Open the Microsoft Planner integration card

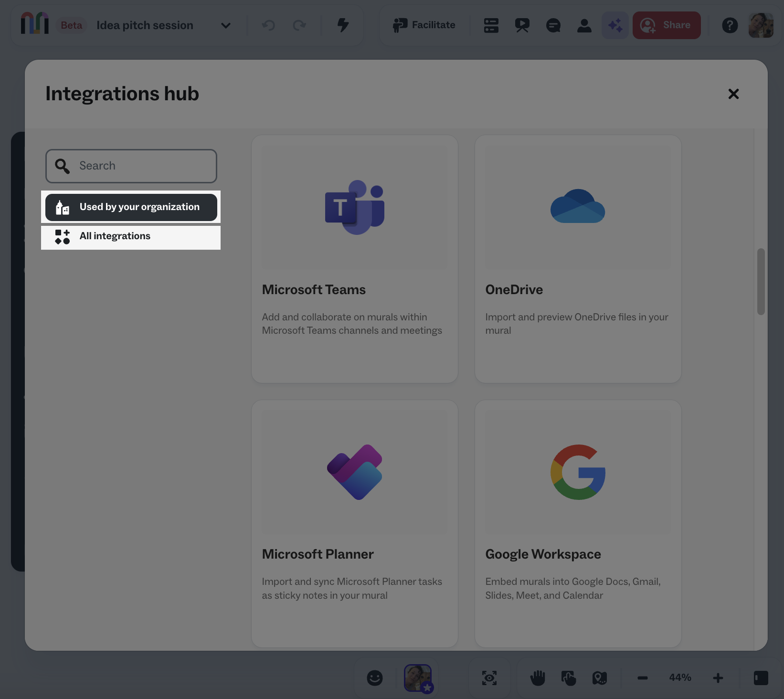355,524
